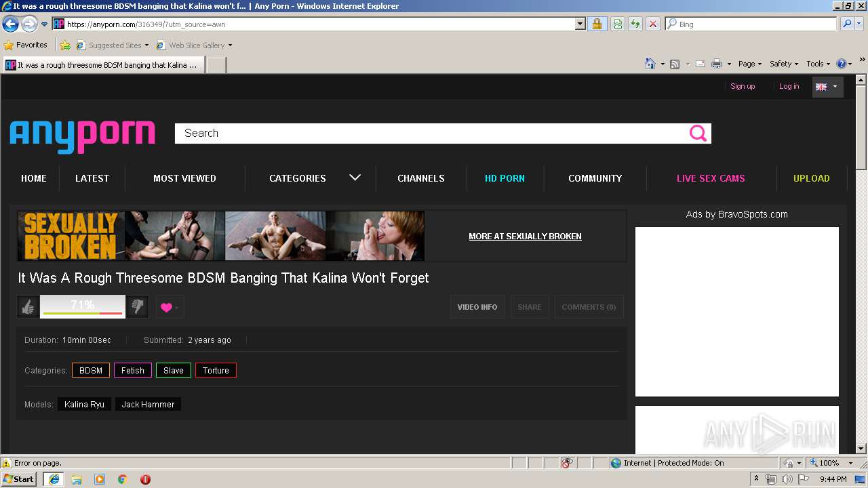Screen dimensions: 868x488
Task: Click the thumbs down dislike icon
Action: pos(138,307)
